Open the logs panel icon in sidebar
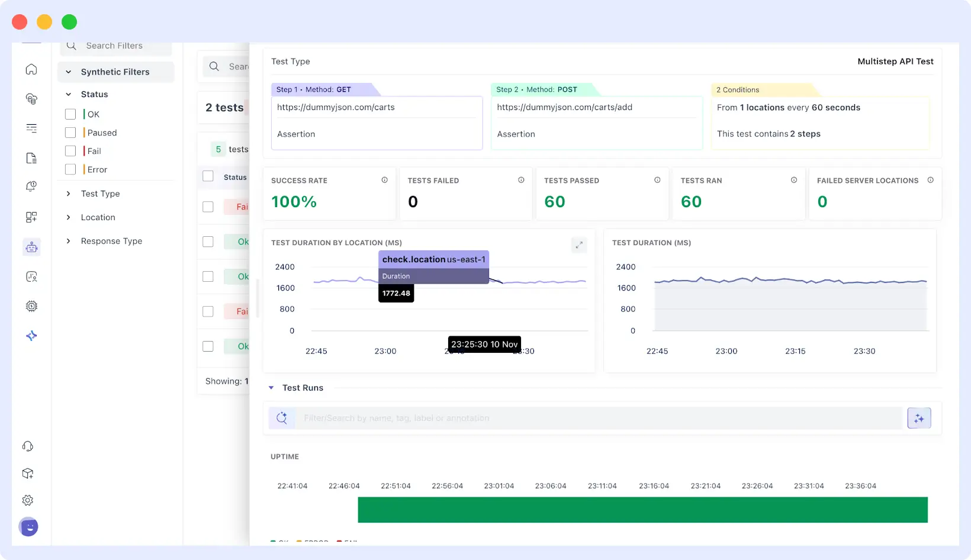 (x=31, y=158)
